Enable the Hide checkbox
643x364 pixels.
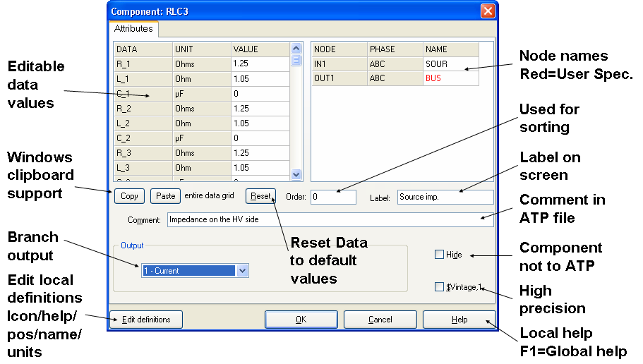click(x=440, y=255)
